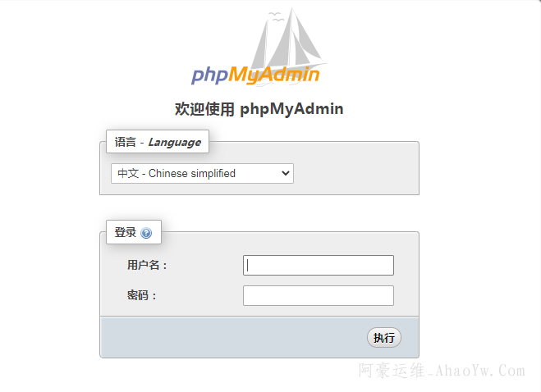Select the "中文 - Chinese simplified" text

click(x=177, y=173)
